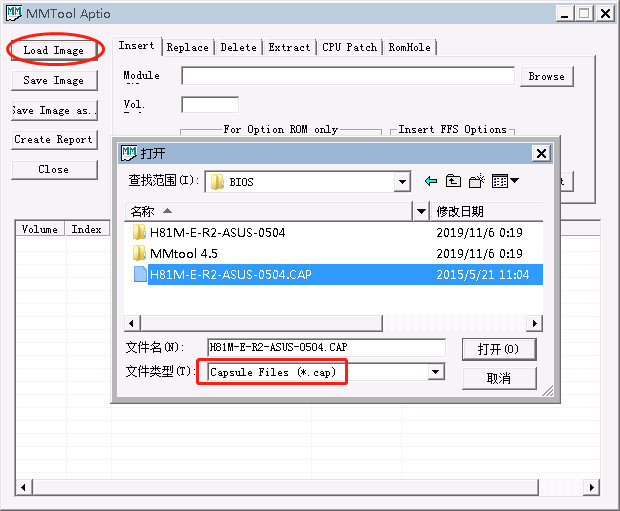Click Browse button next to Module field

(546, 76)
